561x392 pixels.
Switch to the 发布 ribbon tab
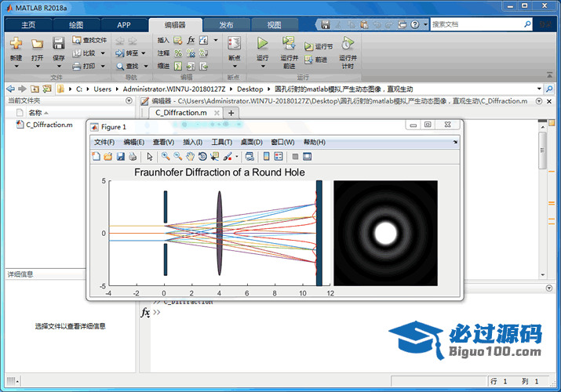[226, 24]
